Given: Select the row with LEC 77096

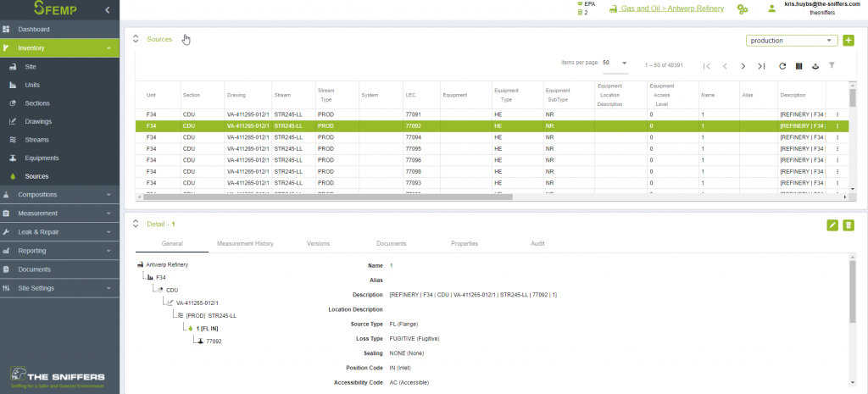Looking at the screenshot, I should pyautogui.click(x=492, y=160).
